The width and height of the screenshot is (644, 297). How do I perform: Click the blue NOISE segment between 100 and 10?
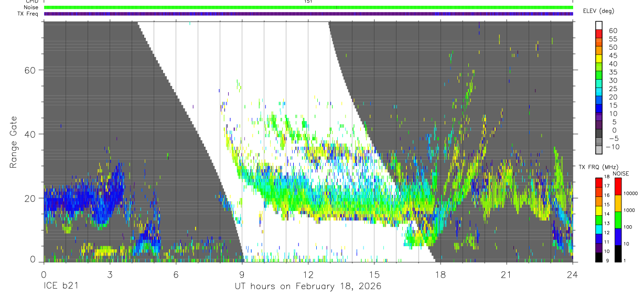tap(617, 237)
